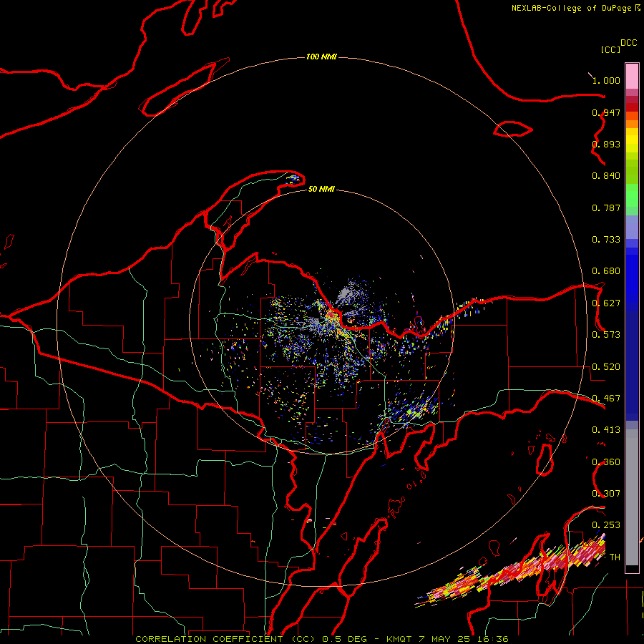Click the 0.893 legend value
Screen dimensions: 644x644
(x=606, y=144)
